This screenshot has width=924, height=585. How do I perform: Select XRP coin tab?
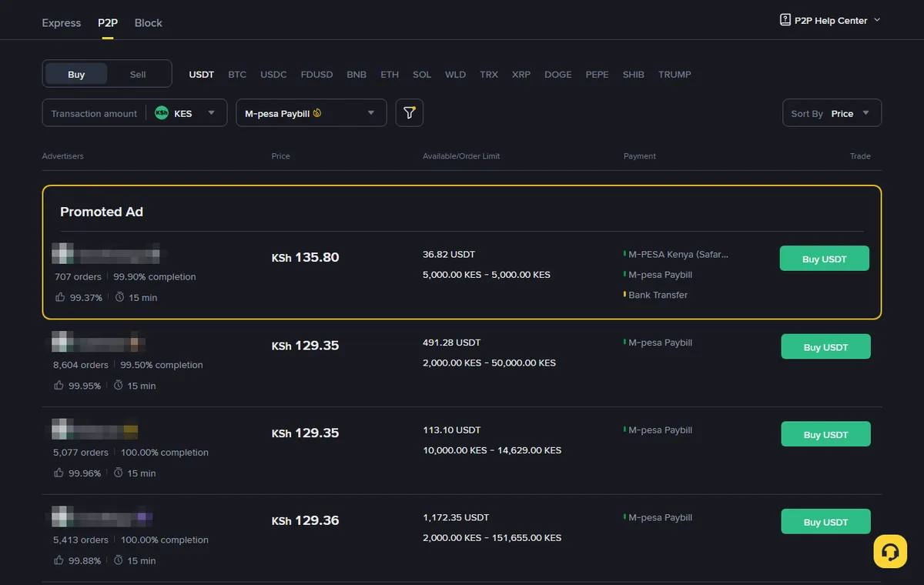521,75
